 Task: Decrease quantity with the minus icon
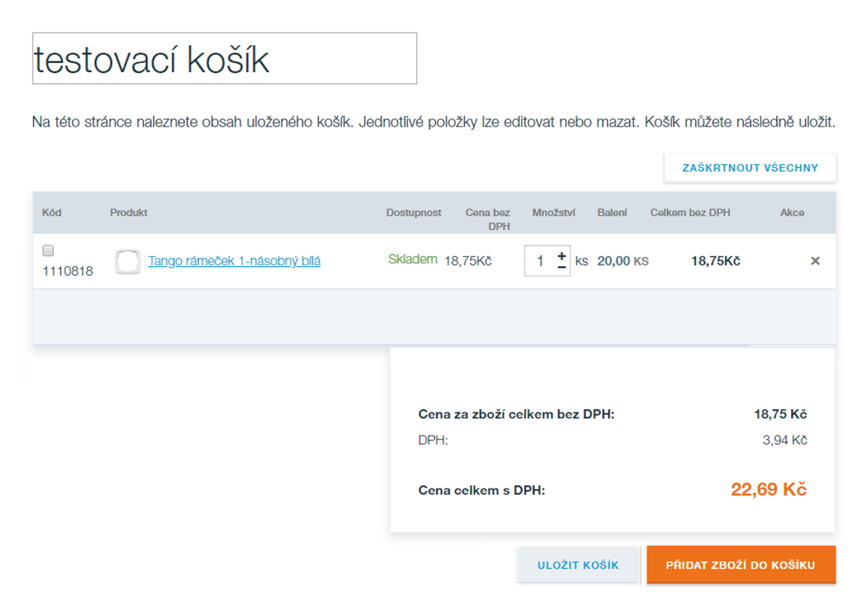pos(562,267)
